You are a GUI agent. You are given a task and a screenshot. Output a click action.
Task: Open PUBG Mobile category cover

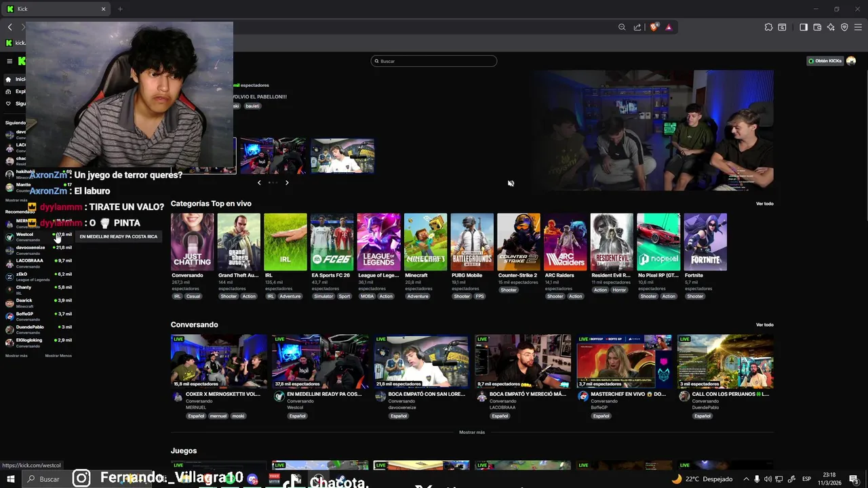[472, 242]
